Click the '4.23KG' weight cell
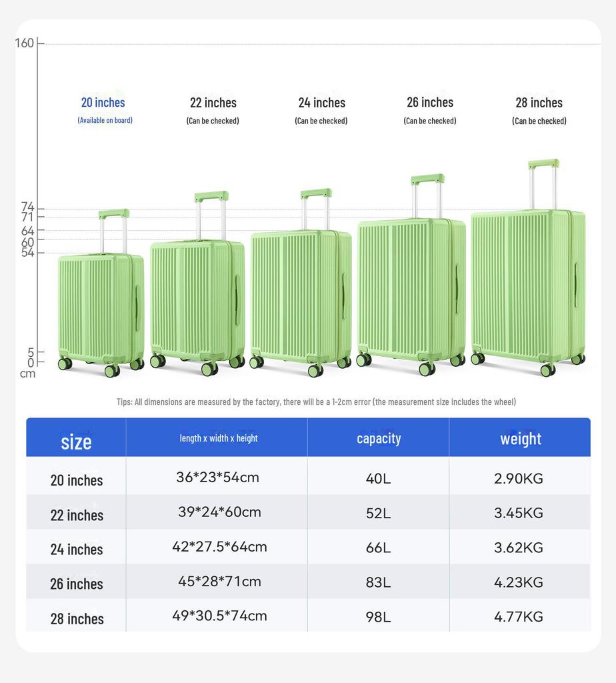This screenshot has width=616, height=683. tap(518, 582)
